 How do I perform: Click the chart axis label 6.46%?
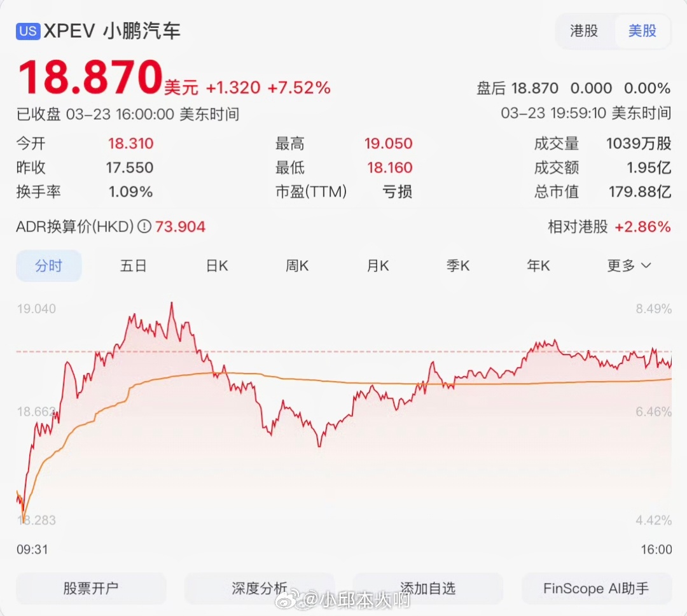click(x=654, y=412)
